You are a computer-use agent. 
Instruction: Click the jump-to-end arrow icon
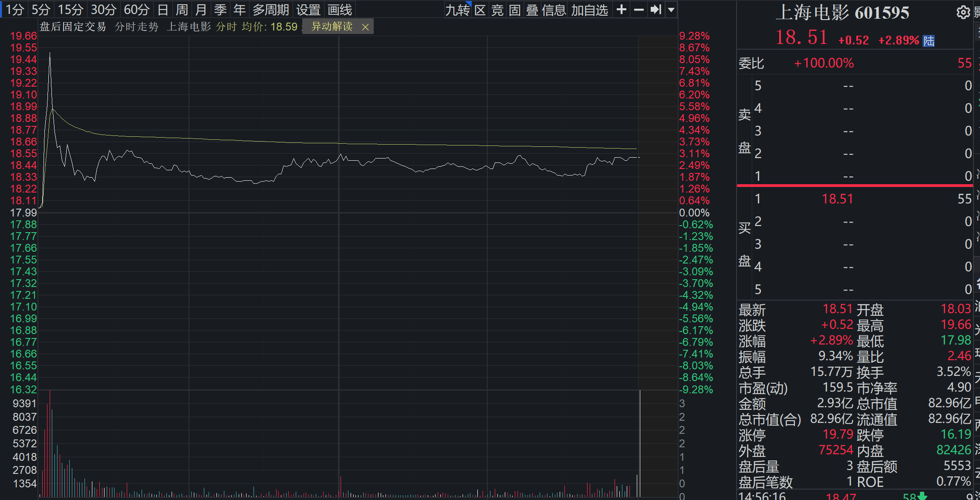pos(656,10)
